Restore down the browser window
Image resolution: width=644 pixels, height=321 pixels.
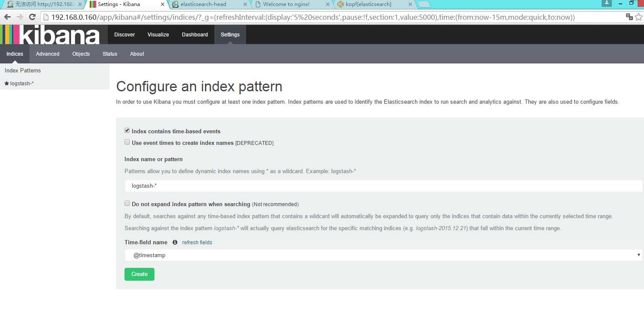click(632, 3)
